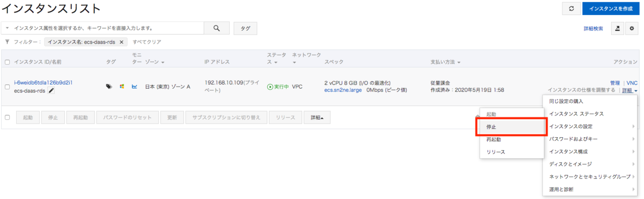Click the VPC network cell
The width and height of the screenshot is (644, 199).
pyautogui.click(x=297, y=86)
